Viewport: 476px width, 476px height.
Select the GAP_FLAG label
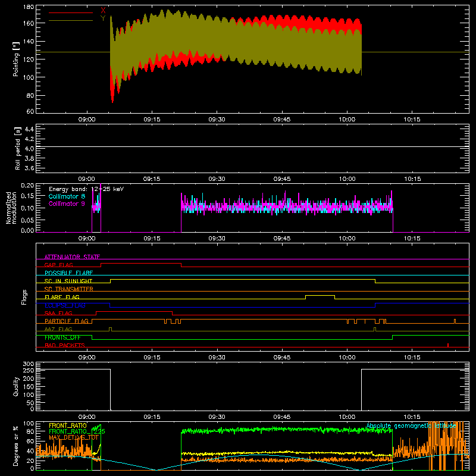pyautogui.click(x=58, y=265)
